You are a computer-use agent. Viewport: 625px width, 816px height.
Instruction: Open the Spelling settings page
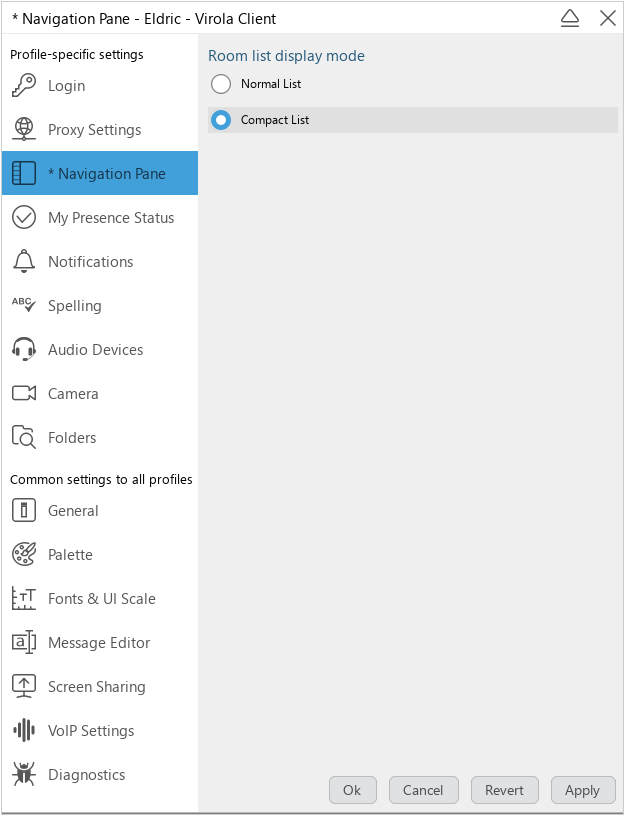74,306
